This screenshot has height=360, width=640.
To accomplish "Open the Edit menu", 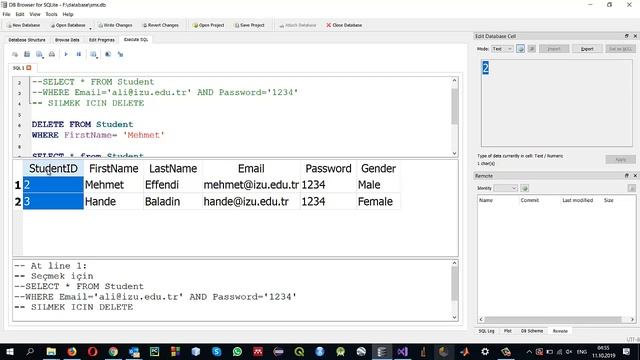I will click(x=20, y=14).
